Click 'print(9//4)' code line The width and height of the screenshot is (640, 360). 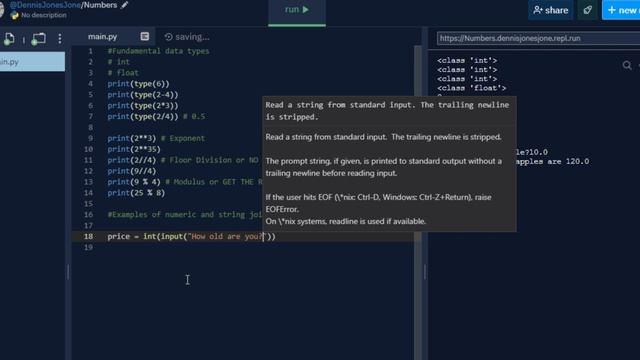(131, 171)
